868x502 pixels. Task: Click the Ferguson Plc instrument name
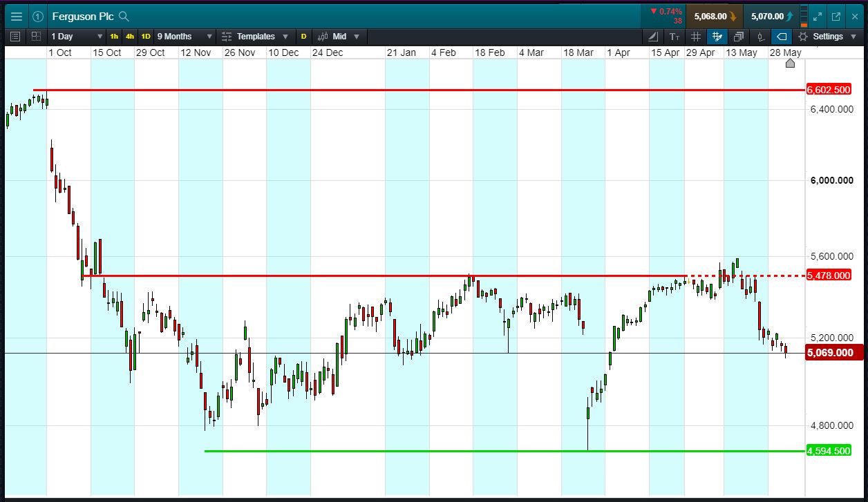coord(82,16)
